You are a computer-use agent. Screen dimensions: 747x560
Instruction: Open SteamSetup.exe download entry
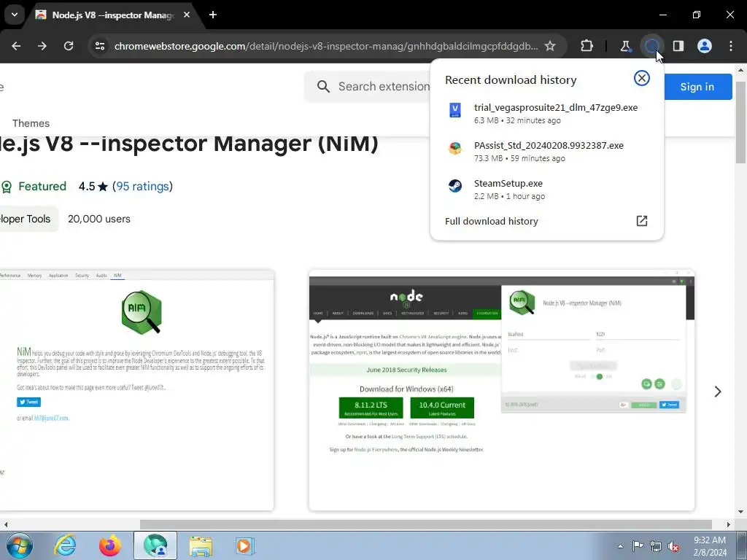click(546, 189)
